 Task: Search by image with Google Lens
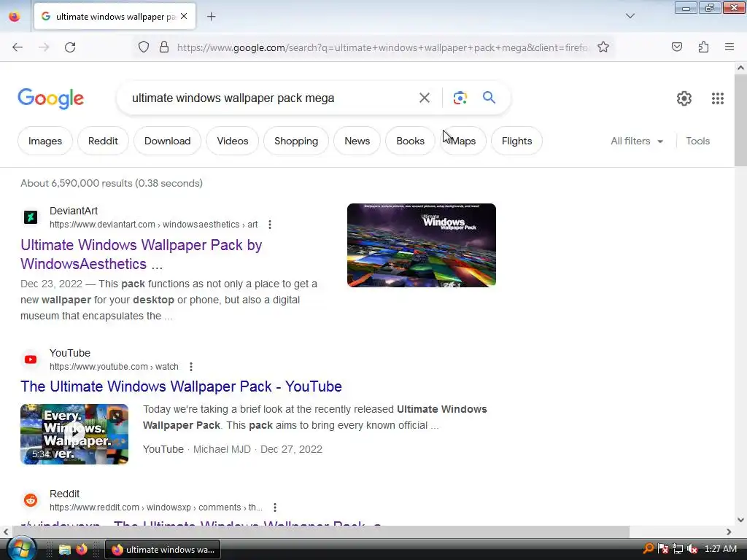point(460,98)
